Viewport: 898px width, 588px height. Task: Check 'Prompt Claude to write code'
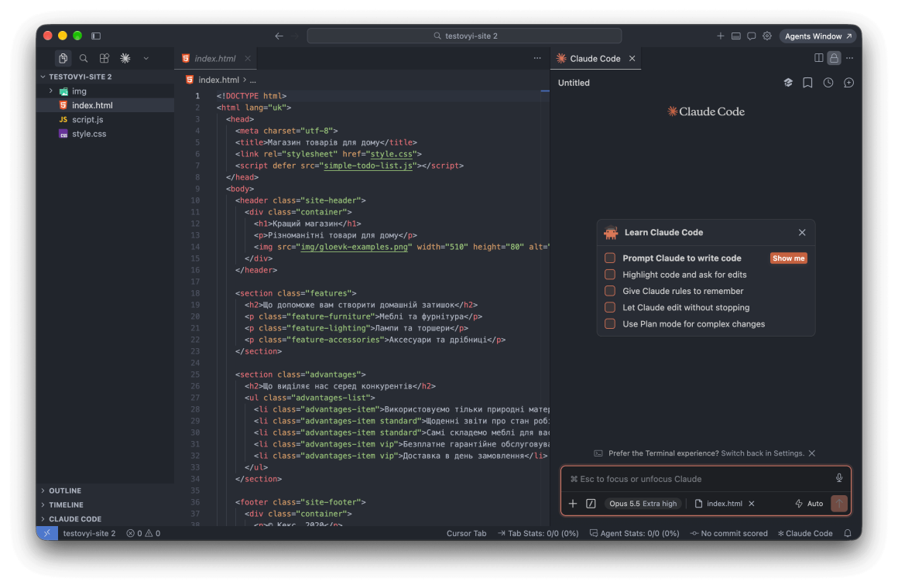coord(610,258)
